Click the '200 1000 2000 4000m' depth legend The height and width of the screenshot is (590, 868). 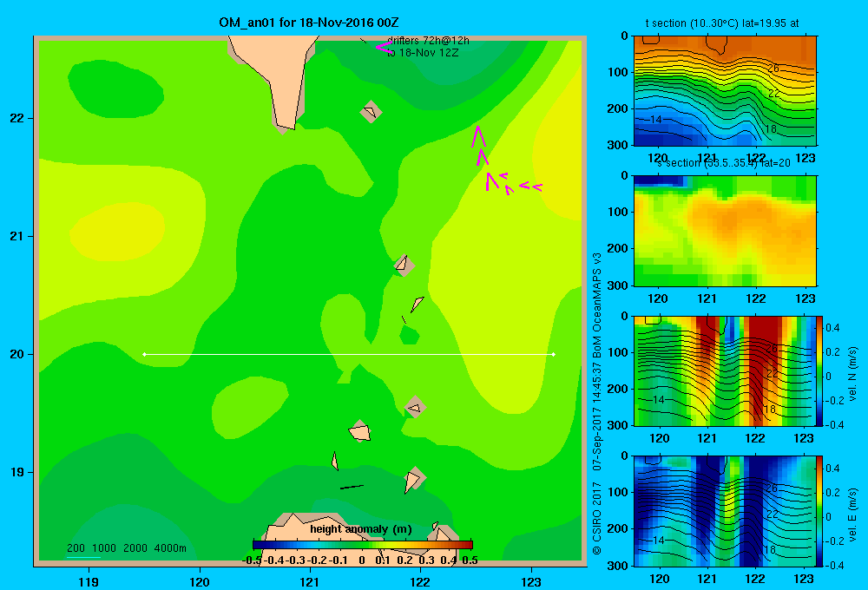coord(127,548)
